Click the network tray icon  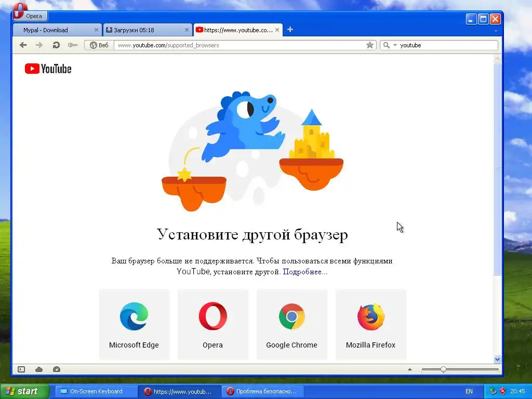click(x=493, y=392)
